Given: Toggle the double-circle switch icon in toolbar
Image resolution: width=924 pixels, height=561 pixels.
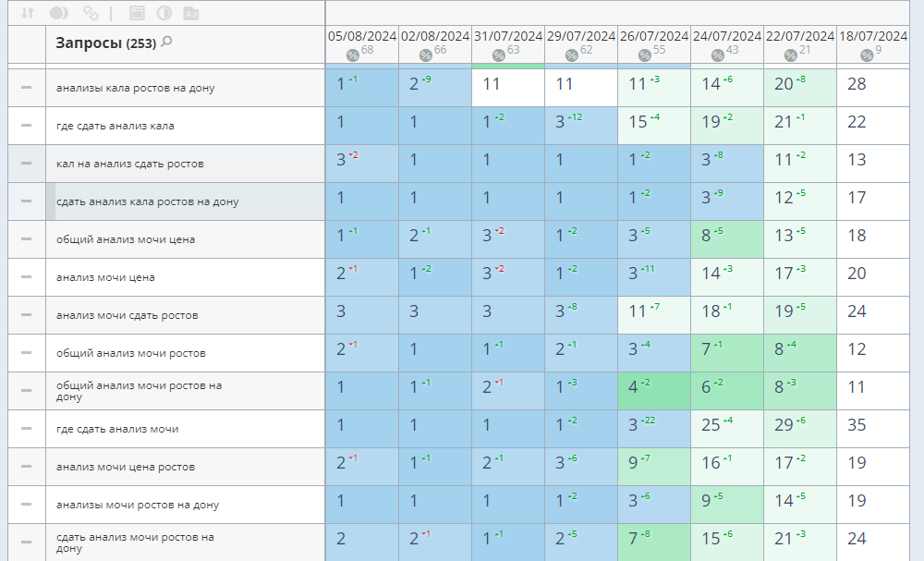Looking at the screenshot, I should (59, 13).
